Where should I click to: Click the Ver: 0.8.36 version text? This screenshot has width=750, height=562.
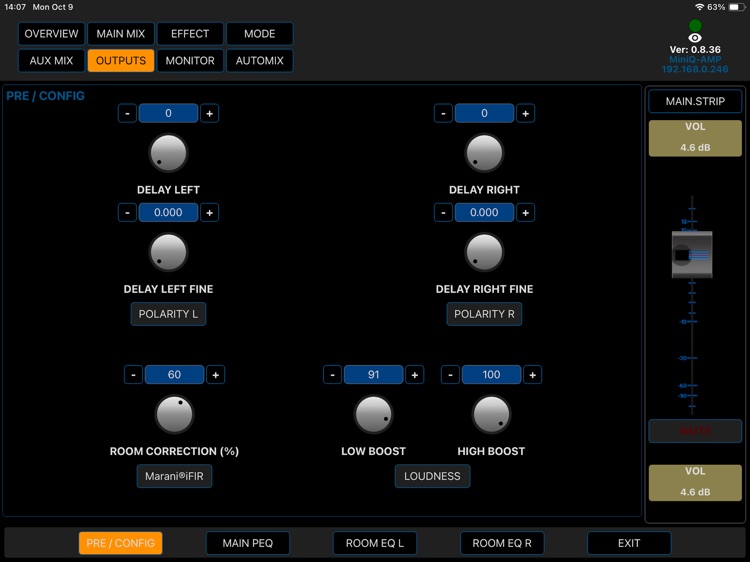pyautogui.click(x=695, y=50)
